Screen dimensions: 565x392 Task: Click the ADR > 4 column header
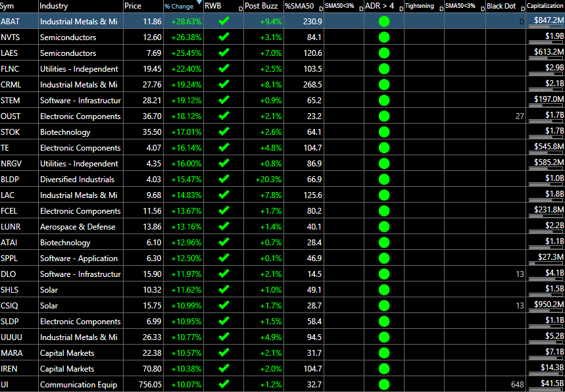pyautogui.click(x=383, y=6)
